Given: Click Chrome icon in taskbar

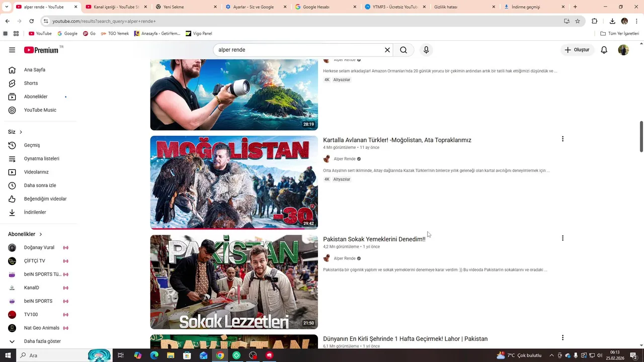Looking at the screenshot, I should click(220, 355).
